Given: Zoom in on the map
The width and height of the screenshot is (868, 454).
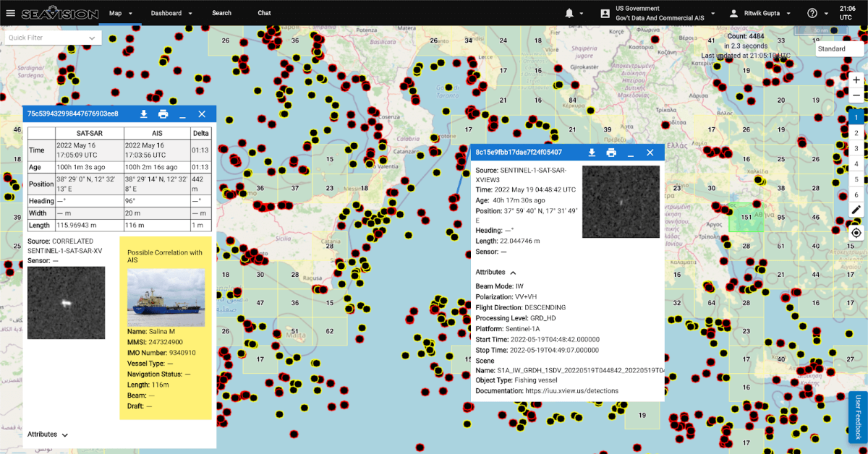Looking at the screenshot, I should tap(856, 80).
